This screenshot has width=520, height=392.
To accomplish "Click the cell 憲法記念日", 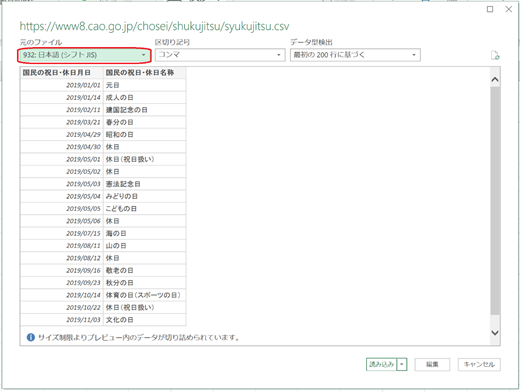I will 144,184.
